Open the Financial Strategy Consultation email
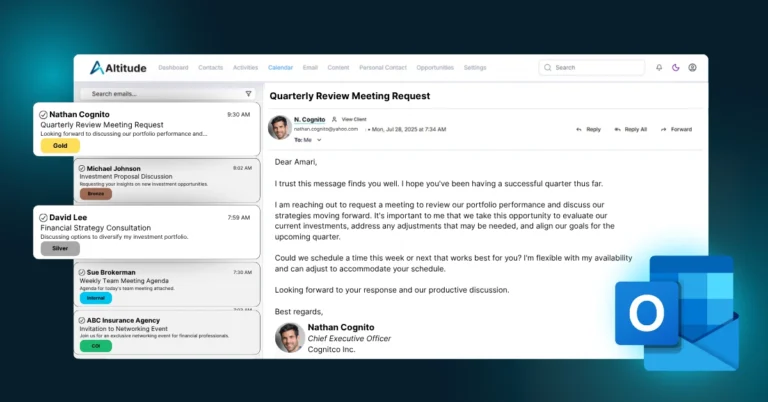768x402 pixels. click(x=147, y=233)
